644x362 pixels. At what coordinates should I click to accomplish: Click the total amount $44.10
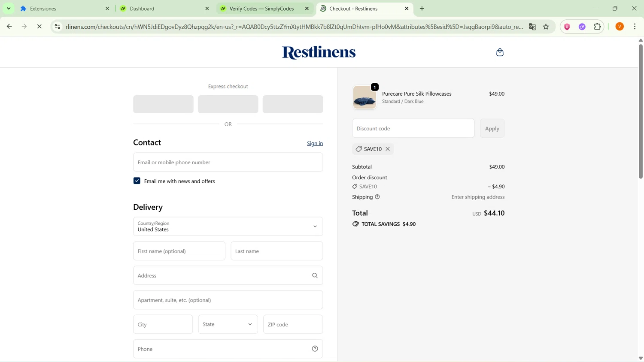click(494, 213)
